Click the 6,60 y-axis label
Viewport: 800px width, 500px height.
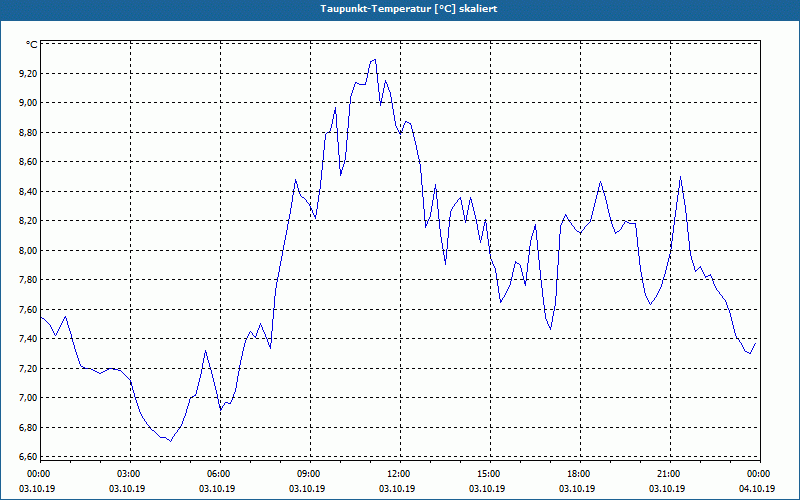point(29,457)
